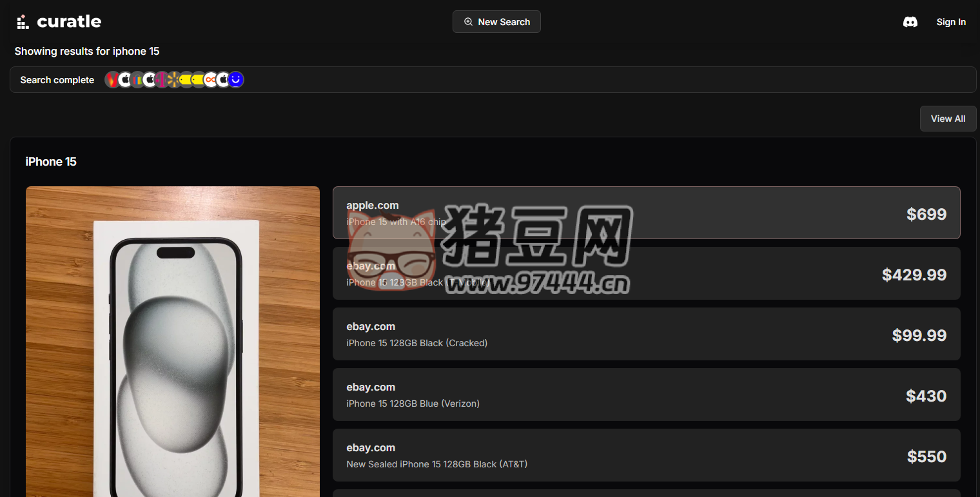Open the Discord link icon

click(x=910, y=22)
